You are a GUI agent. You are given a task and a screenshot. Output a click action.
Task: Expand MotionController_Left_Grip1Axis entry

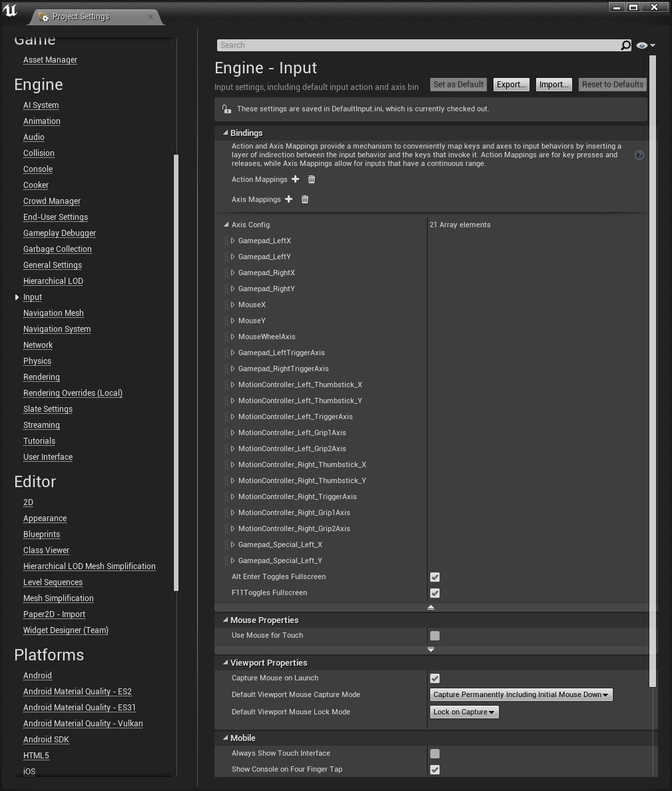coord(232,432)
